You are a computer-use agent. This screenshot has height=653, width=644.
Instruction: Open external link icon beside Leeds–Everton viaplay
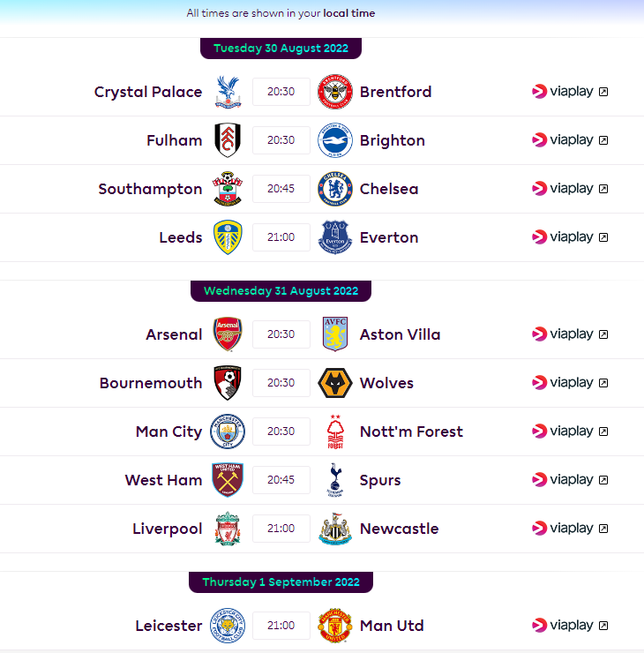click(603, 237)
